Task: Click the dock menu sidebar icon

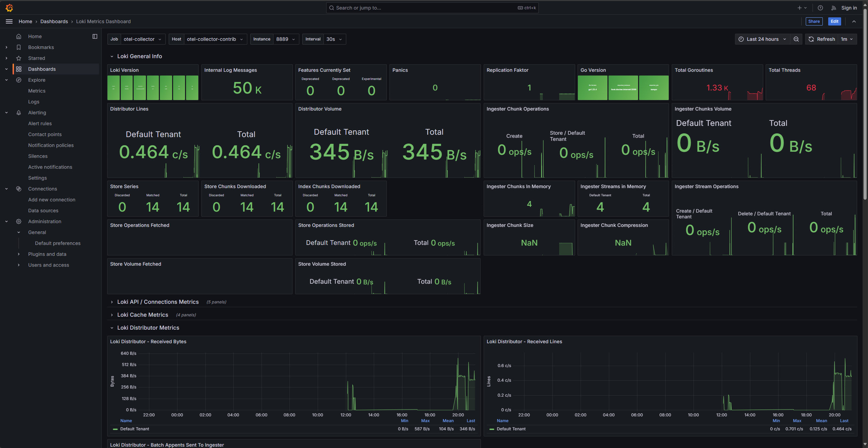Action: 95,36
